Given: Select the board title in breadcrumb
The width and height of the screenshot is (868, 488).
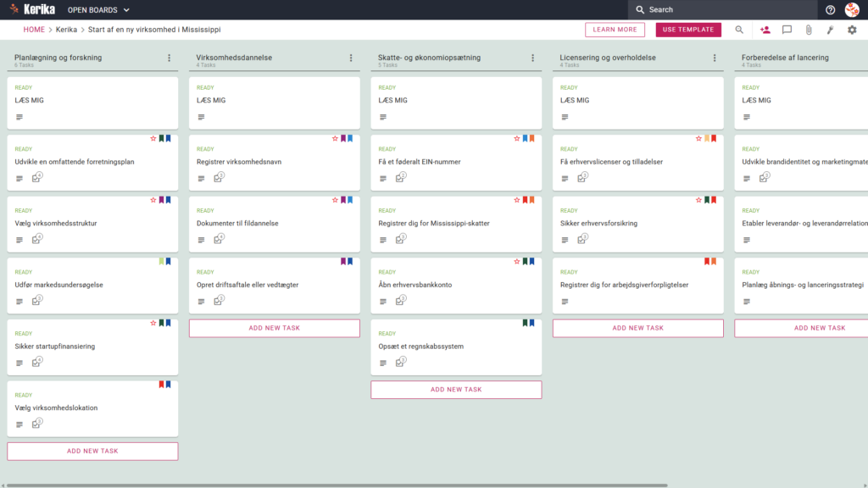Looking at the screenshot, I should [154, 30].
